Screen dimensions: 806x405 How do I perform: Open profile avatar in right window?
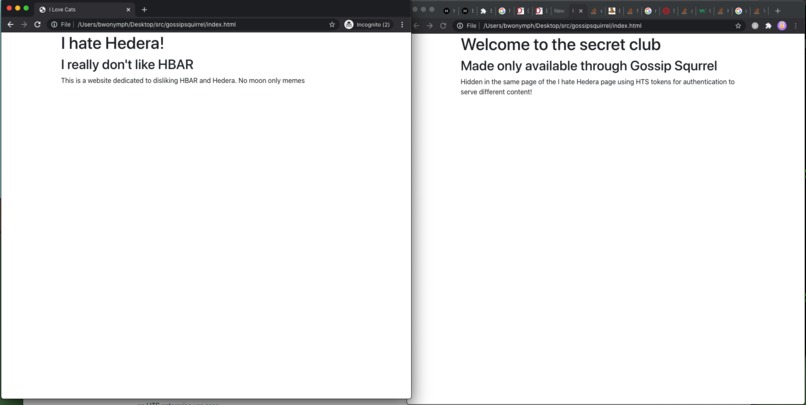coord(782,26)
